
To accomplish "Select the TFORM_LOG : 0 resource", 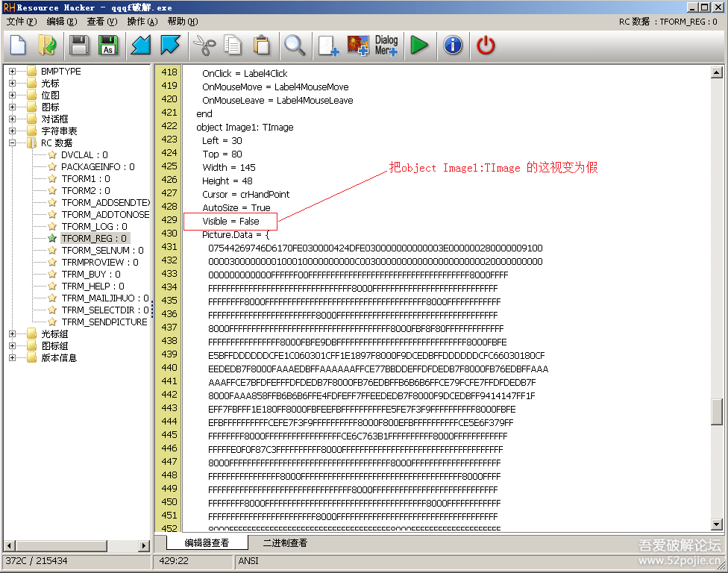I will click(x=94, y=227).
